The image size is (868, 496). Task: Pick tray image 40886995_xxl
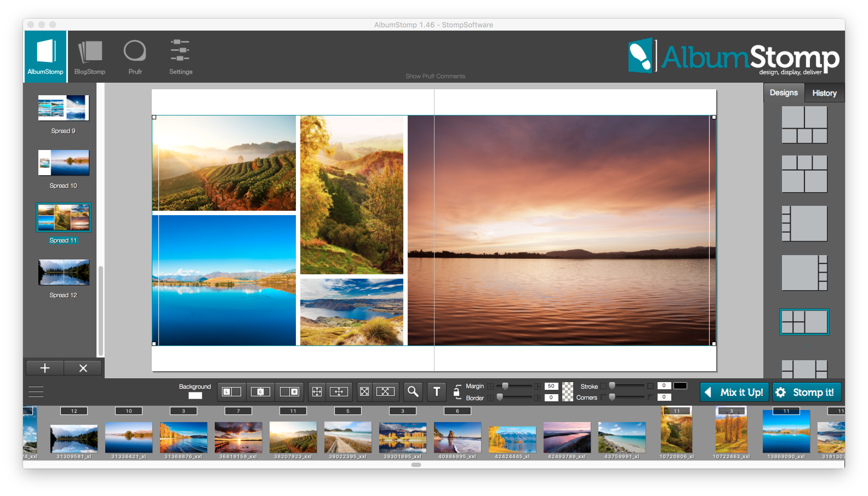[458, 437]
